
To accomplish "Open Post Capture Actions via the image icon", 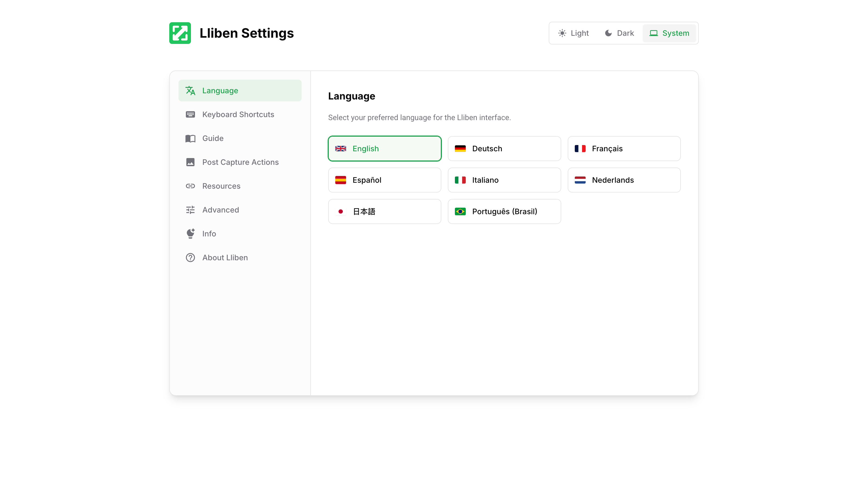I will pyautogui.click(x=190, y=162).
